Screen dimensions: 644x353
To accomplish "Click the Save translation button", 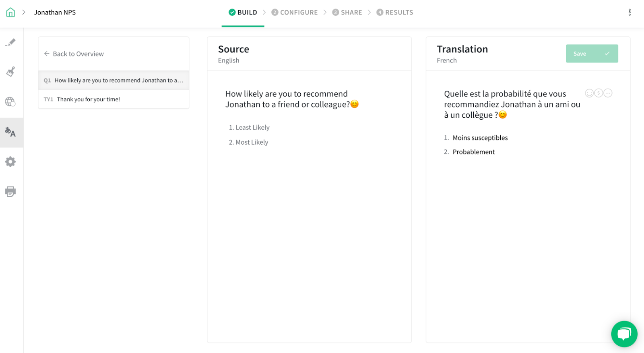I will click(x=592, y=54).
